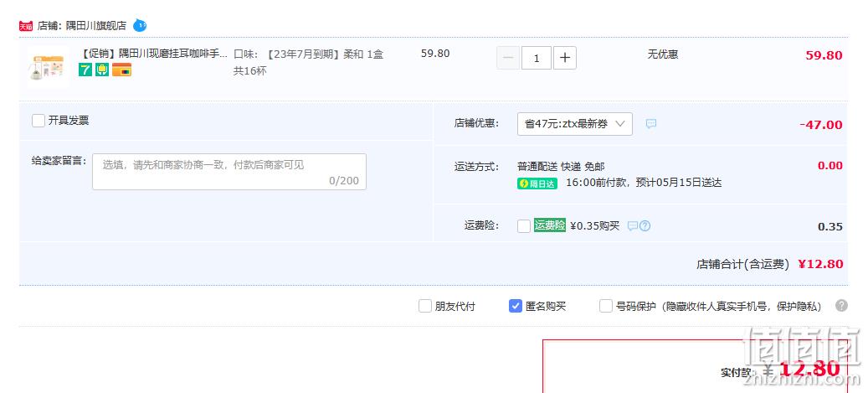The image size is (868, 393).
Task: Click the 隔日达 next-day delivery badge
Action: click(x=537, y=184)
